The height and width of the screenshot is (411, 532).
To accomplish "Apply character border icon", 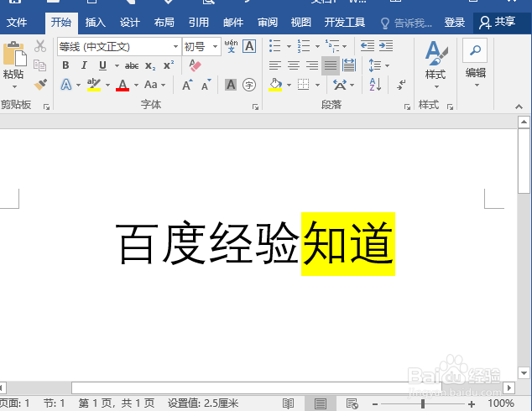I will coord(249,46).
